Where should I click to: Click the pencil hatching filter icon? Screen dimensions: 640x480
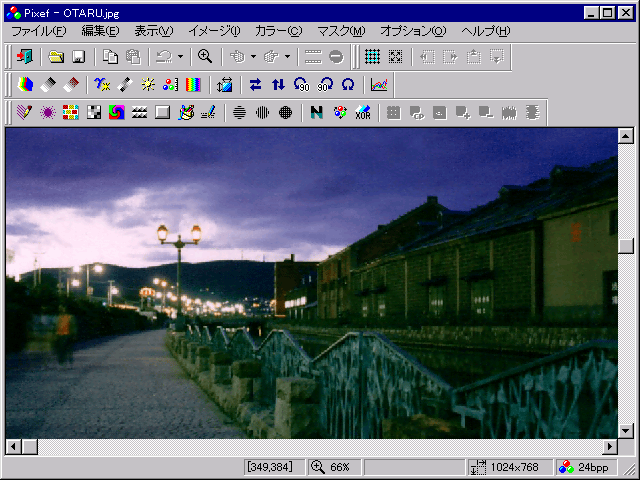24,112
